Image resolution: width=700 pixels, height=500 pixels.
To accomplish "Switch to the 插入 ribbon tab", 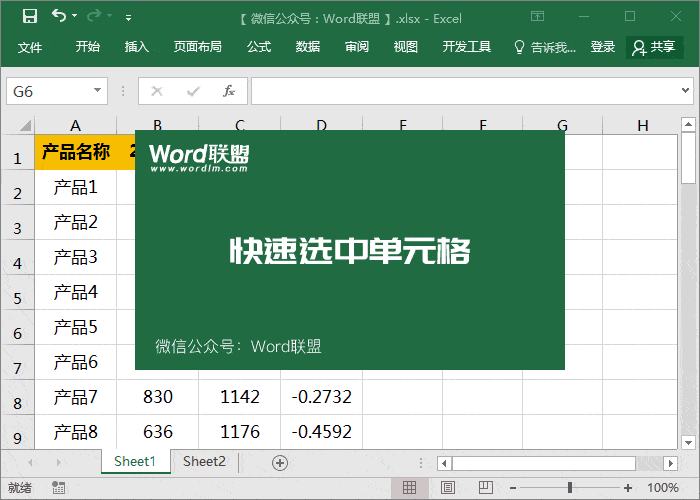I will 137,46.
